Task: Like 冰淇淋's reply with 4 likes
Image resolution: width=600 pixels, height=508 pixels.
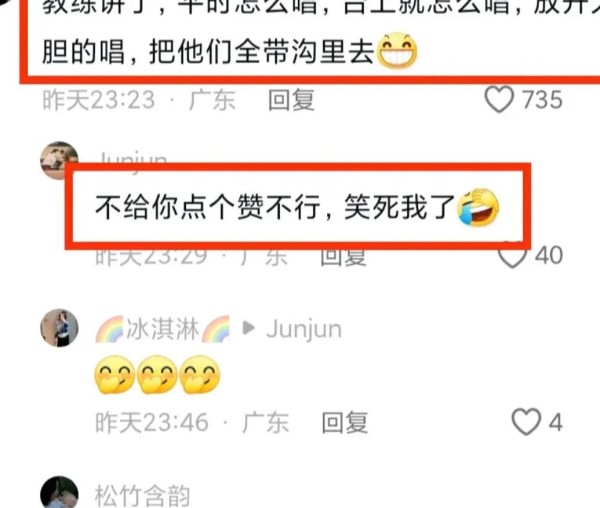Action: point(526,422)
